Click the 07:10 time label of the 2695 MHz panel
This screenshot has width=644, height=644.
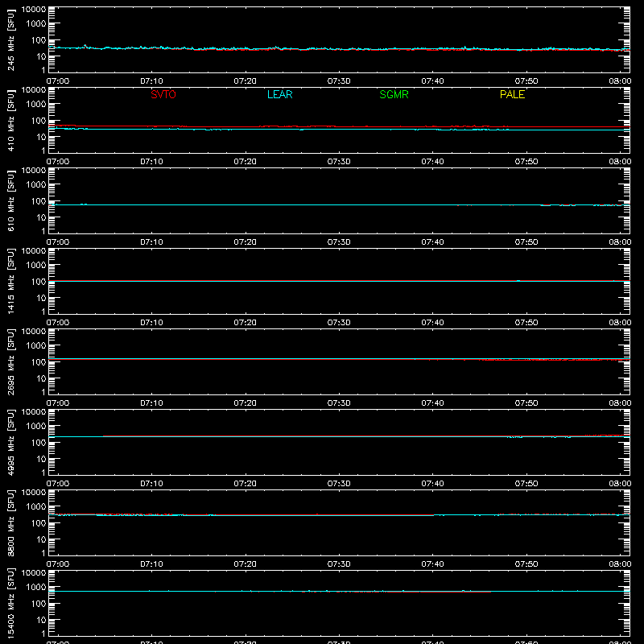point(151,403)
